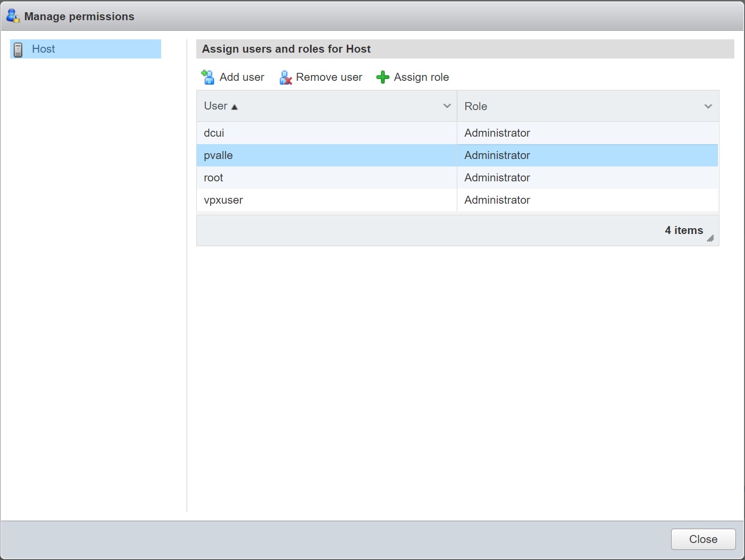Click the green plus Assign role icon

click(x=382, y=78)
